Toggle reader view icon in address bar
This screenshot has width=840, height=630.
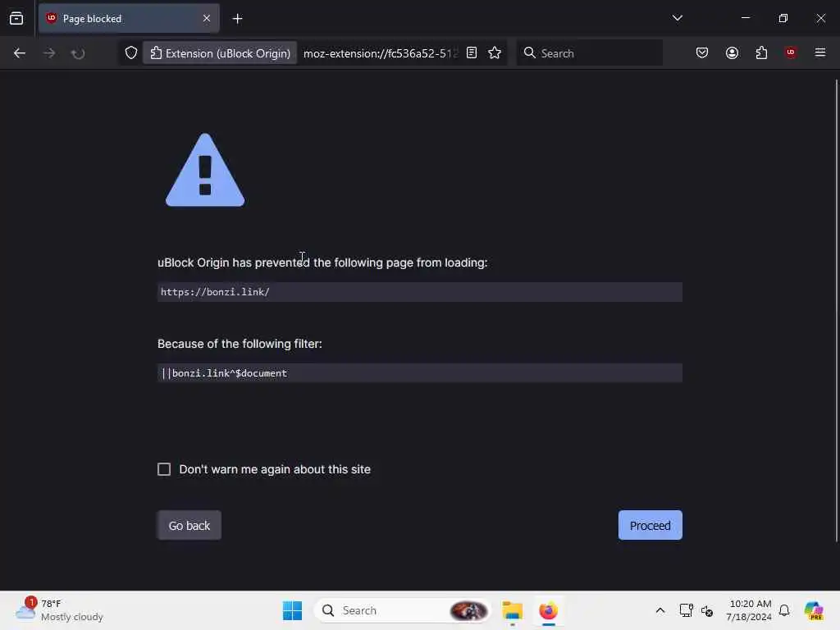472,53
